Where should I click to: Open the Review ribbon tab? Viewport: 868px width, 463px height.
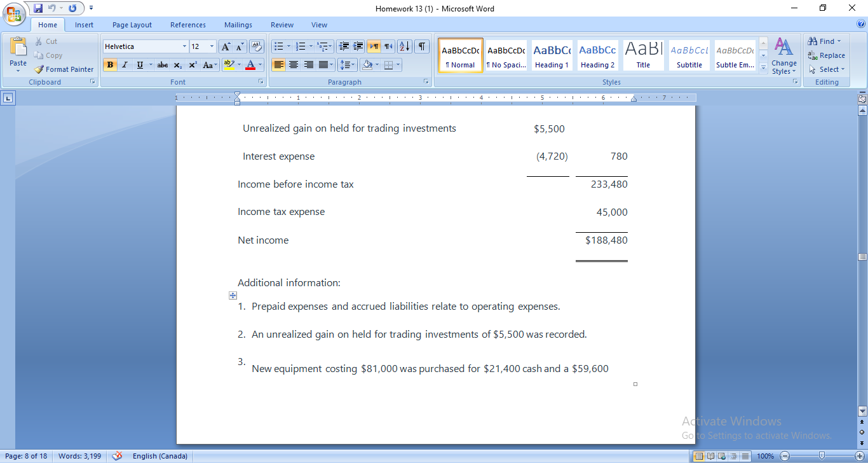pos(281,25)
